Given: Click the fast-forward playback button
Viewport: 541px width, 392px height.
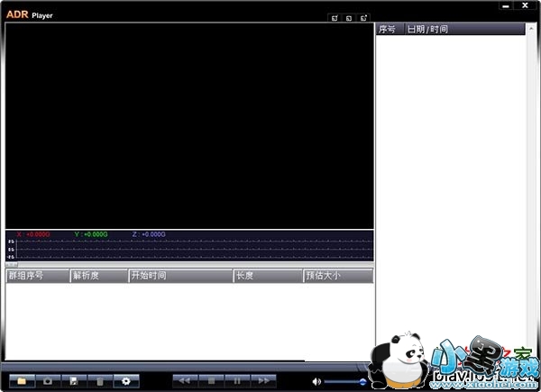Looking at the screenshot, I should click(x=263, y=381).
